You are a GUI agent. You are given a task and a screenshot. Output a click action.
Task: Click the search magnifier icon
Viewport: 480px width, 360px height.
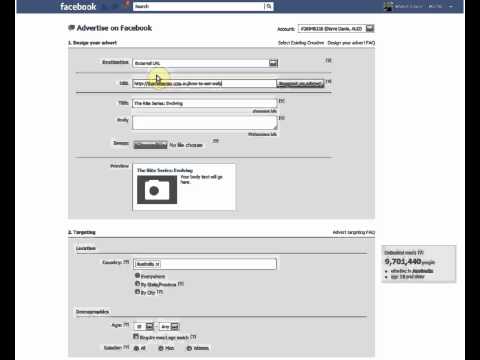point(269,6)
